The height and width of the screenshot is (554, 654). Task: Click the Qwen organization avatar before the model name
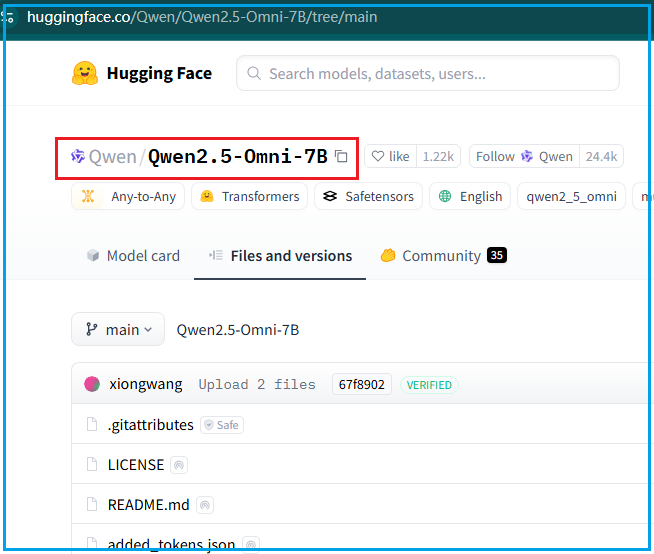[x=78, y=156]
